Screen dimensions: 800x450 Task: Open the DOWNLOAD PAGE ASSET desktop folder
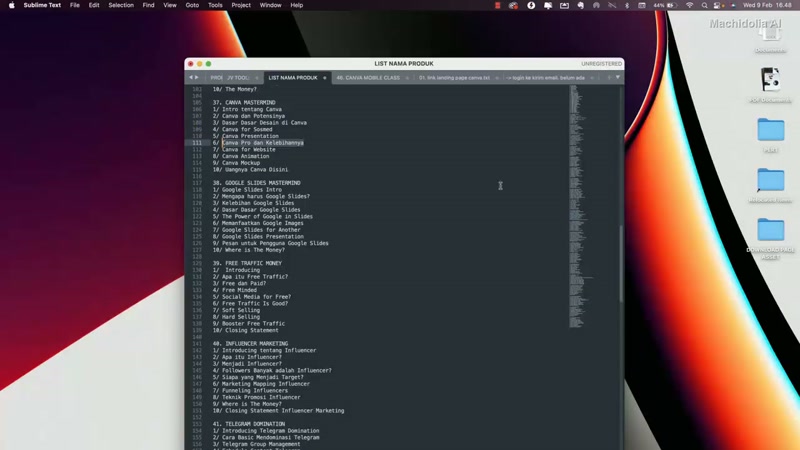click(x=770, y=239)
